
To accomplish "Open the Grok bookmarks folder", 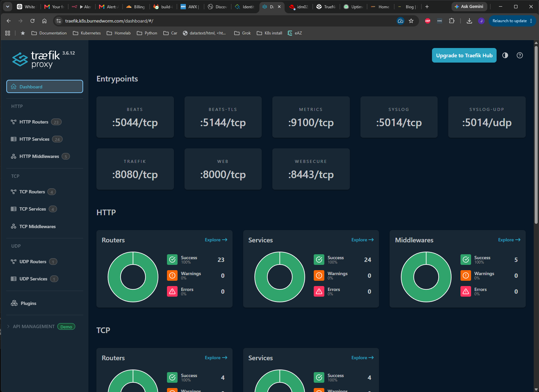I will (243, 33).
